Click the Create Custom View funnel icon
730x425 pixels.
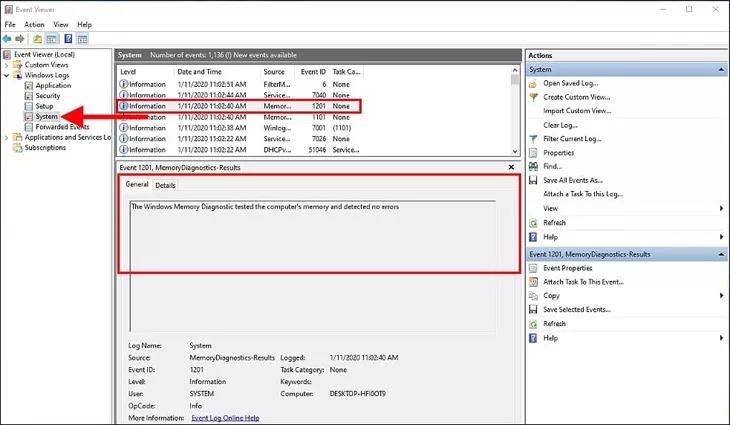click(534, 97)
